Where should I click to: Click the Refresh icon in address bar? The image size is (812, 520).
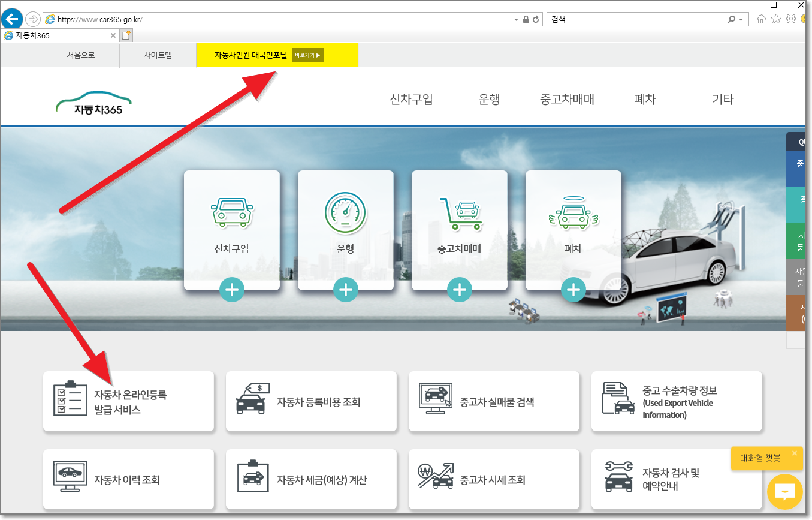[536, 19]
